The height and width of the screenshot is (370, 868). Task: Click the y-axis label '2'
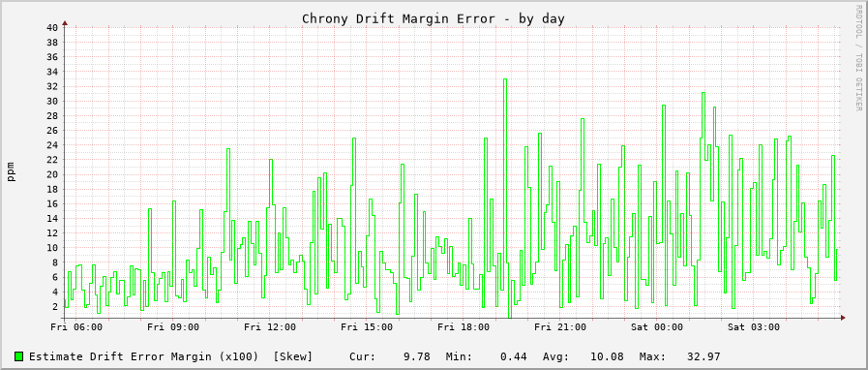pos(55,306)
